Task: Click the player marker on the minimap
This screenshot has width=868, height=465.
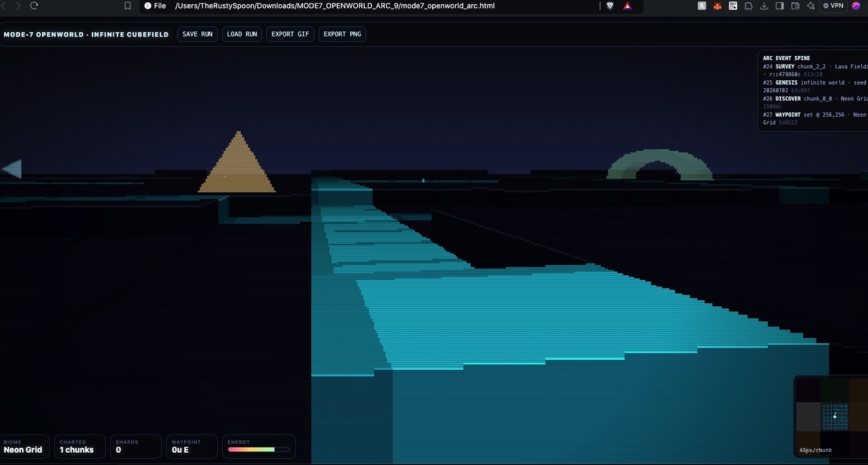Action: point(834,416)
